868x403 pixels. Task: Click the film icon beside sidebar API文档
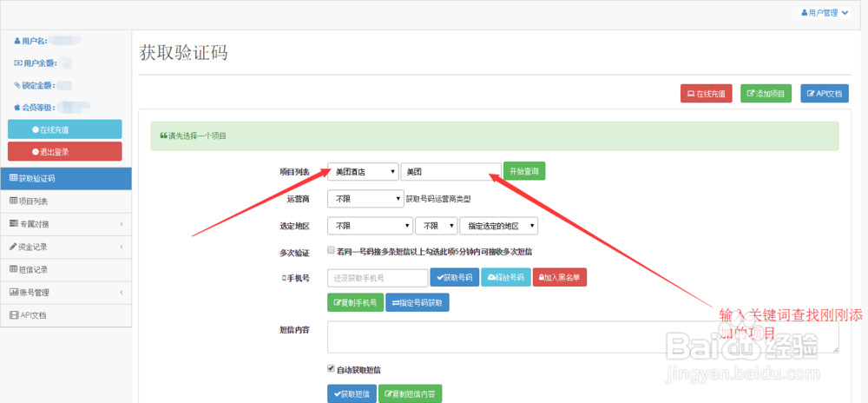coord(14,315)
